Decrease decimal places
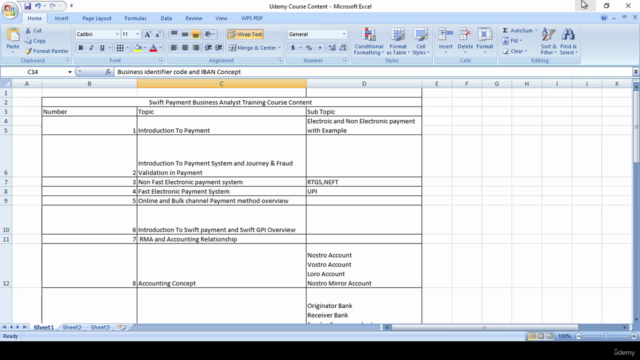This screenshot has height=360, width=640. coord(343,48)
